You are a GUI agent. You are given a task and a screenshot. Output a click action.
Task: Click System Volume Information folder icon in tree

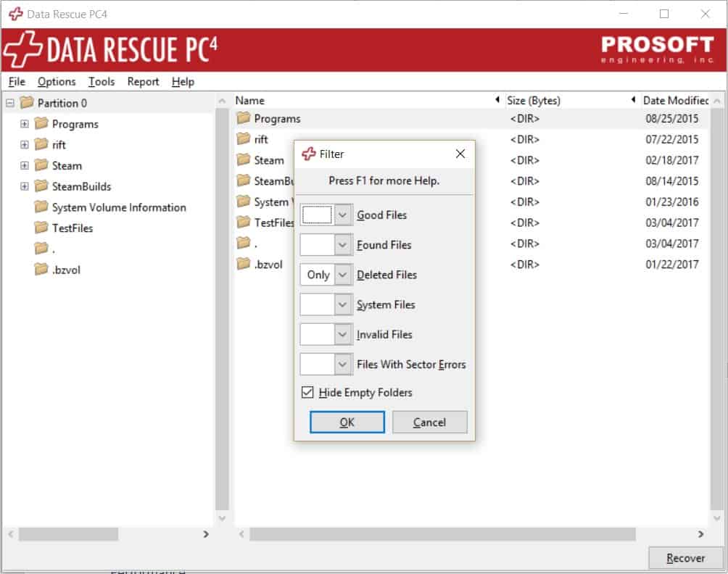tap(41, 207)
